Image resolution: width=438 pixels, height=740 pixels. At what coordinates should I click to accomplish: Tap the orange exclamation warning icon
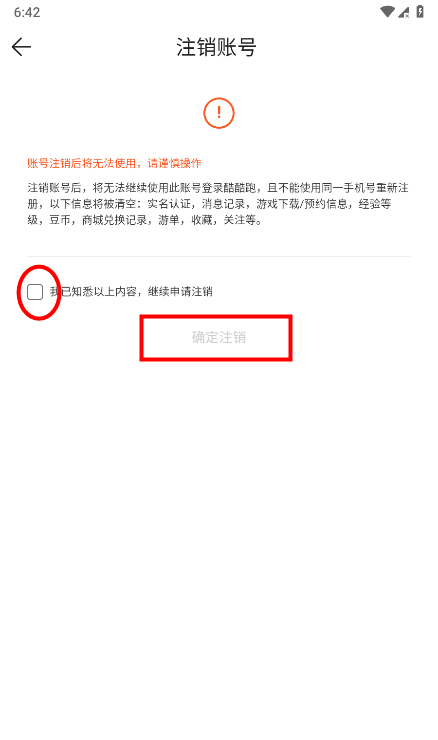[x=219, y=113]
